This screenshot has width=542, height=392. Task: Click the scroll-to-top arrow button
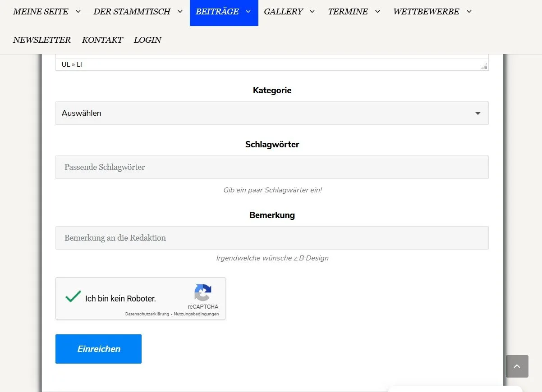[x=517, y=366]
